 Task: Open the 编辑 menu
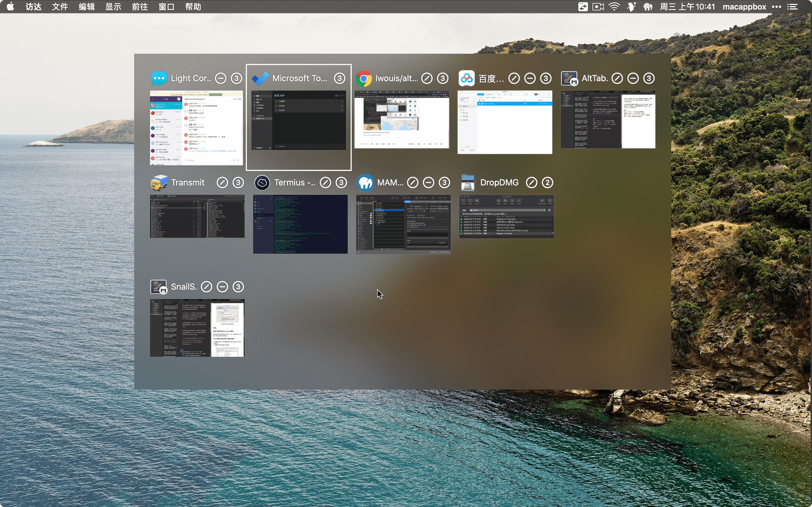click(87, 7)
